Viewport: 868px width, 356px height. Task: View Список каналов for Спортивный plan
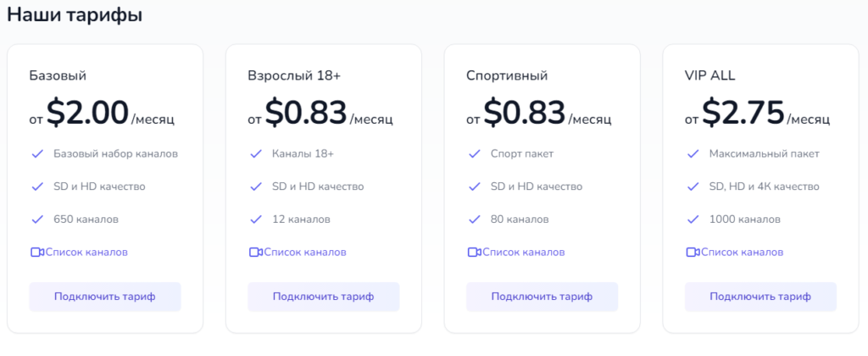coord(524,252)
